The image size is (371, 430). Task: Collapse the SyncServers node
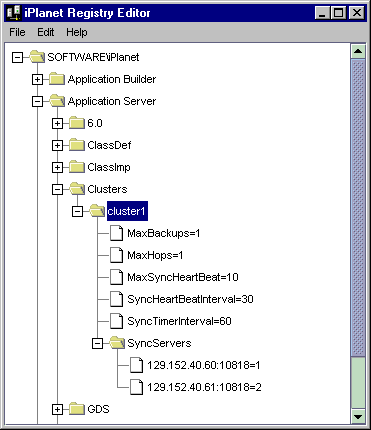click(x=97, y=343)
